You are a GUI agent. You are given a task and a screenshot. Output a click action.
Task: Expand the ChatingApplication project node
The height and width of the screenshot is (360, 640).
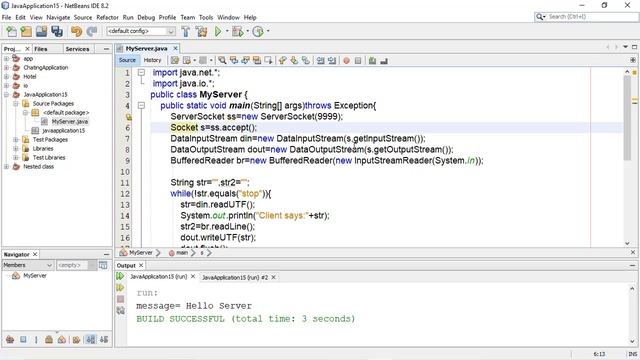pos(6,67)
